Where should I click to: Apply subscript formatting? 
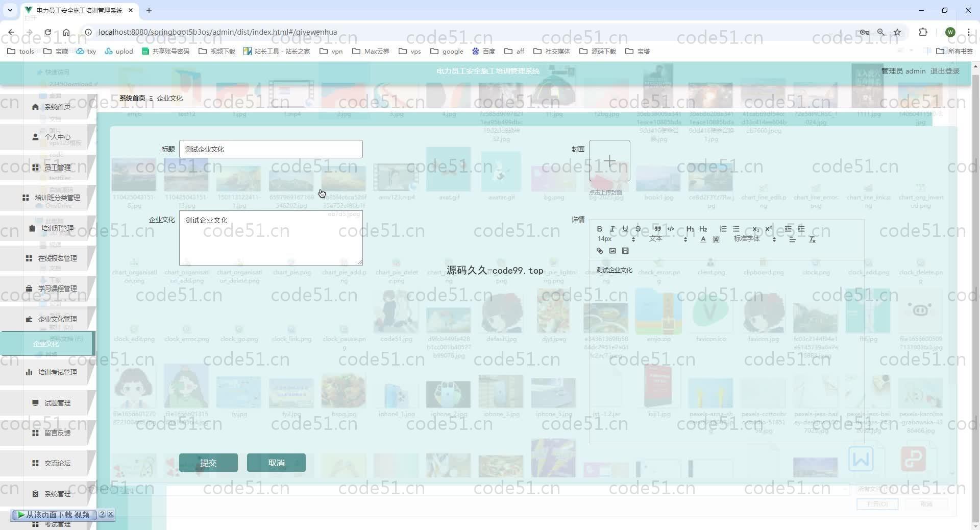point(755,229)
